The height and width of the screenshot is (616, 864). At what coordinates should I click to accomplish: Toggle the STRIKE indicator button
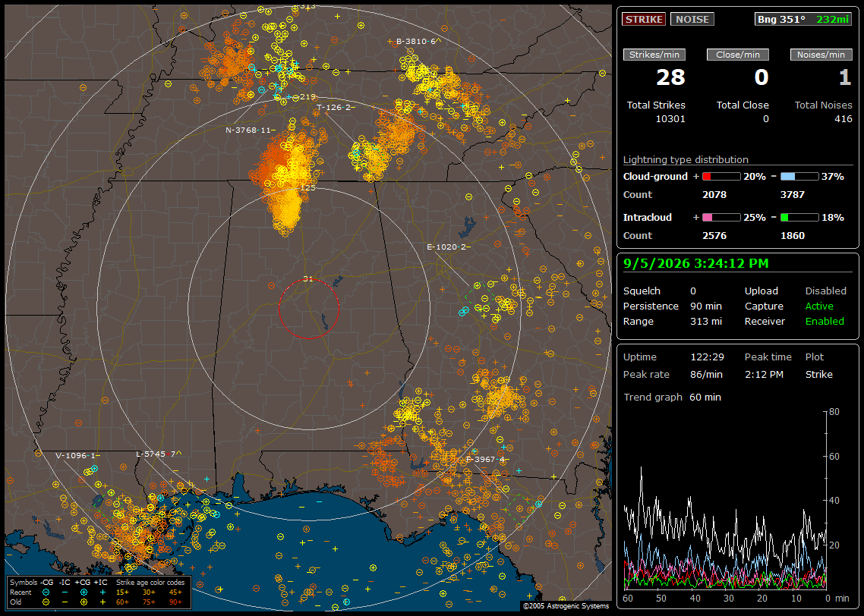(x=644, y=19)
